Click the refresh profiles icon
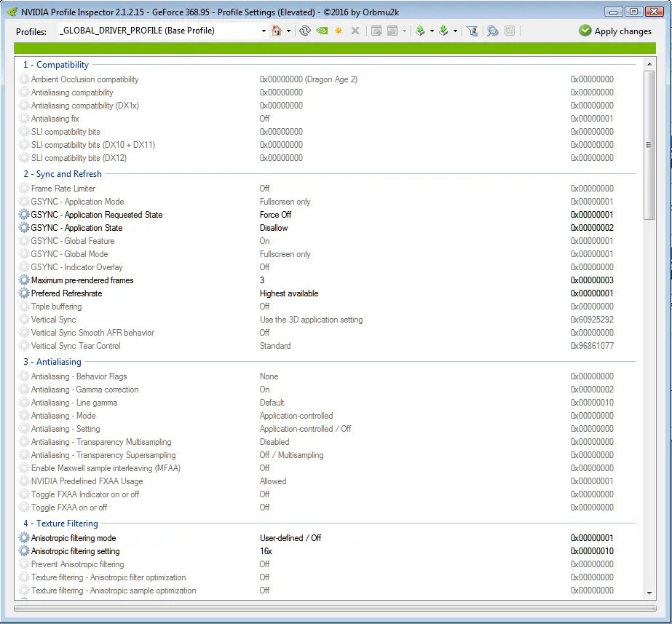Image resolution: width=672 pixels, height=624 pixels. click(305, 31)
